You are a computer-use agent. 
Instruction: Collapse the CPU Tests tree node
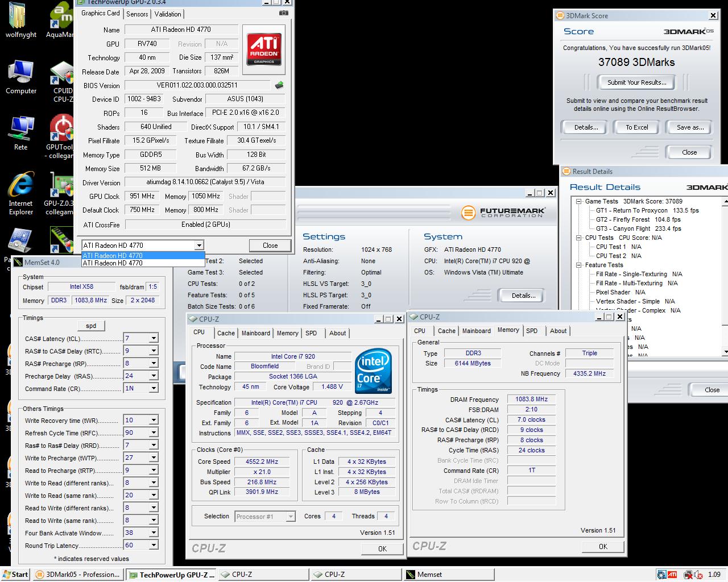point(578,238)
